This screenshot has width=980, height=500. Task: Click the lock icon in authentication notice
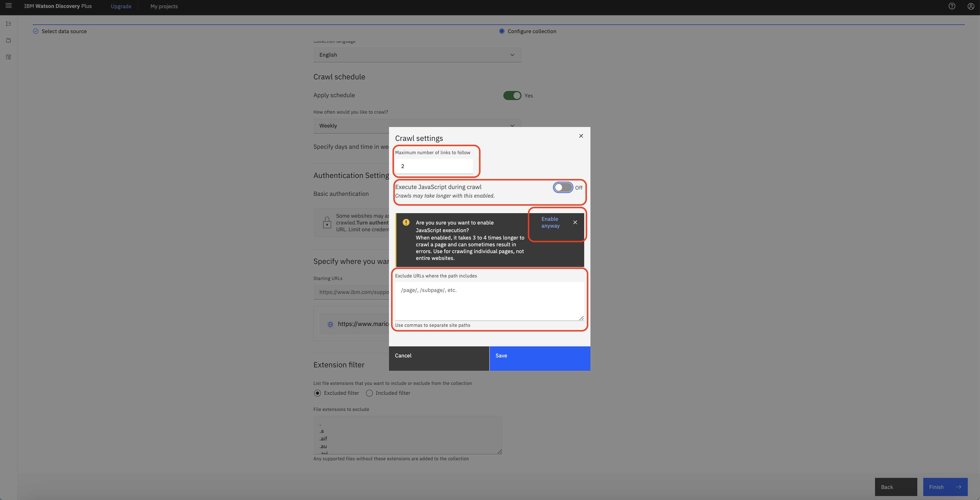327,222
